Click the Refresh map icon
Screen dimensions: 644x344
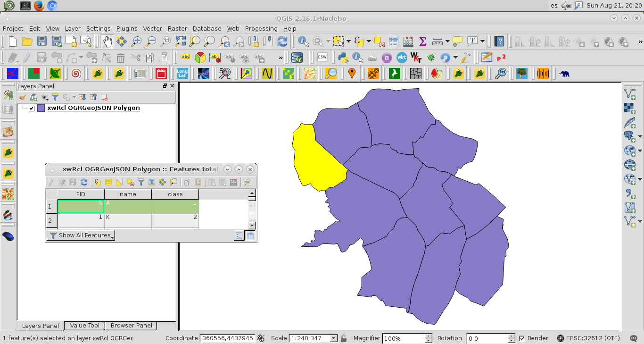(x=282, y=42)
